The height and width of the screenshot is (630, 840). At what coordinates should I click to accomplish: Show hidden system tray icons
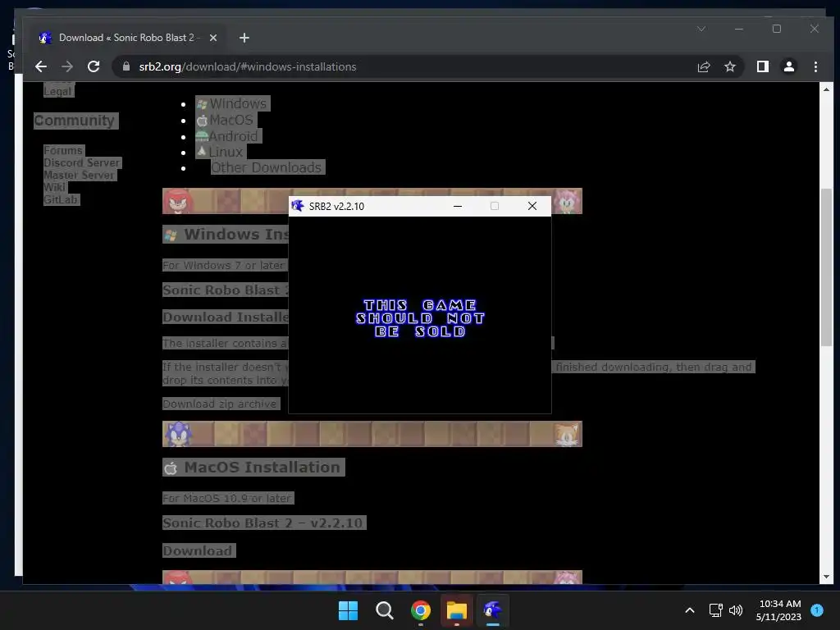point(690,610)
